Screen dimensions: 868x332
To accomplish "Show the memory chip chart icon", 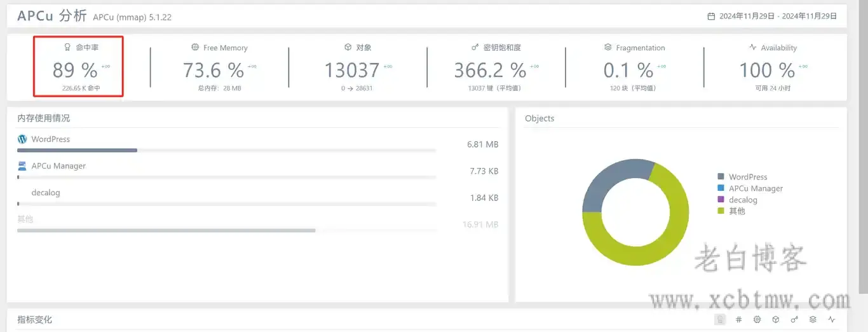I will coord(757,319).
